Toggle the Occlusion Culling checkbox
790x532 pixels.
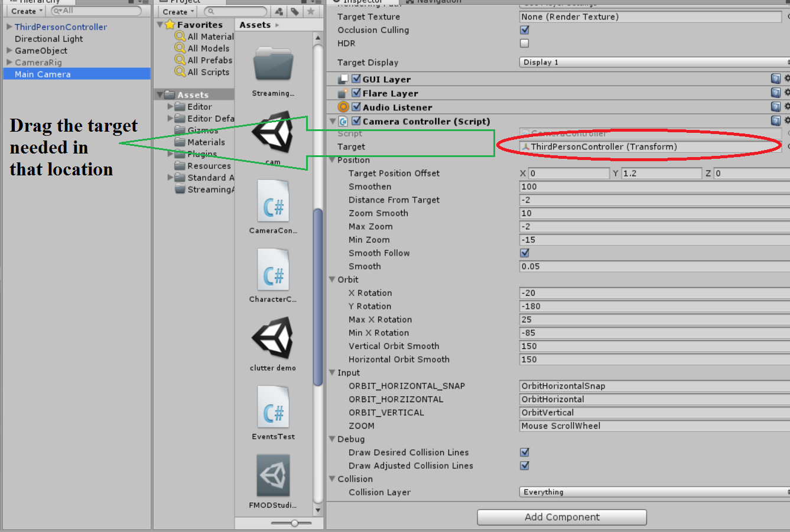[525, 30]
